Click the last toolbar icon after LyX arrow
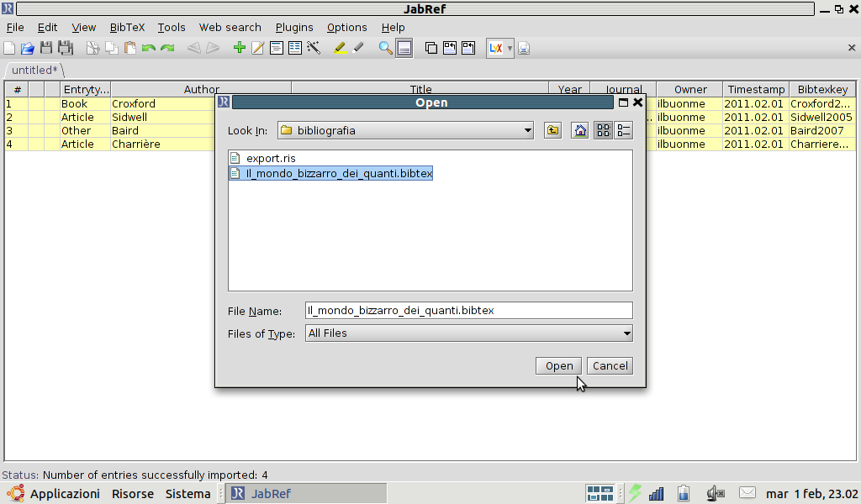Screen dimensions: 861x504 click(523, 48)
